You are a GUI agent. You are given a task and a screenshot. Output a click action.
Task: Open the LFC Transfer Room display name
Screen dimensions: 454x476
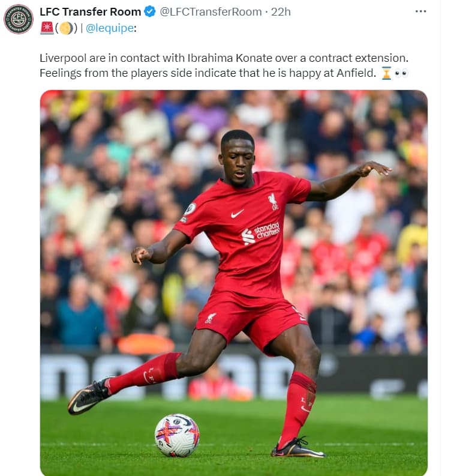(91, 11)
